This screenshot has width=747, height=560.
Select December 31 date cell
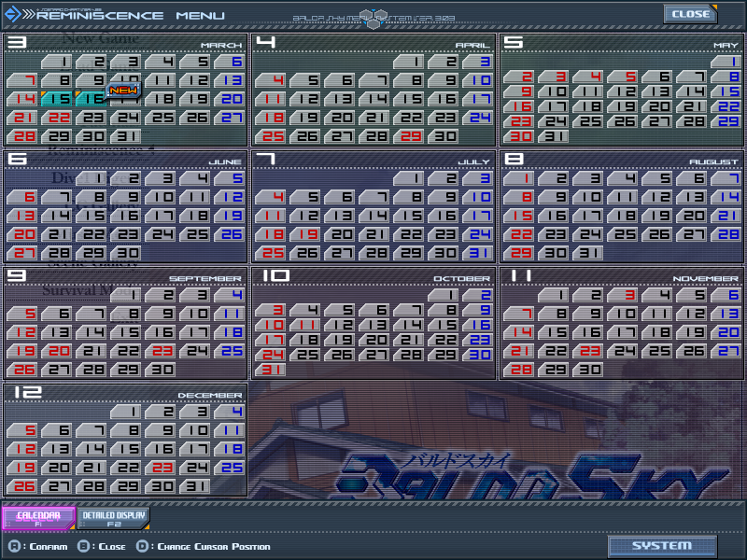click(x=195, y=485)
